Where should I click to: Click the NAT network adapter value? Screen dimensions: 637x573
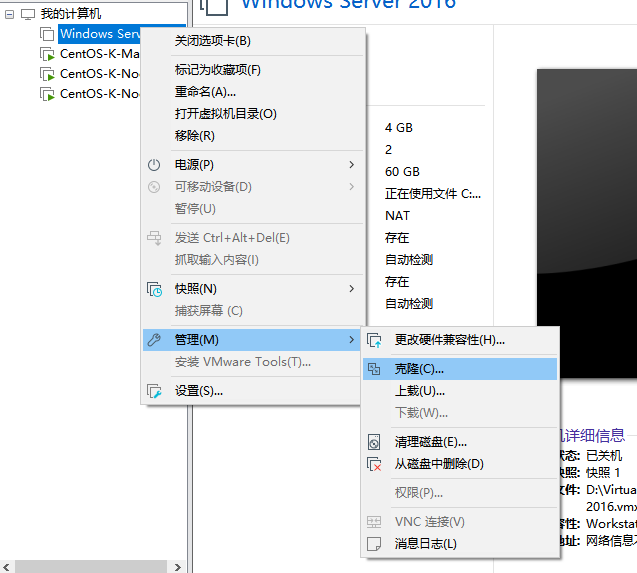tap(398, 216)
